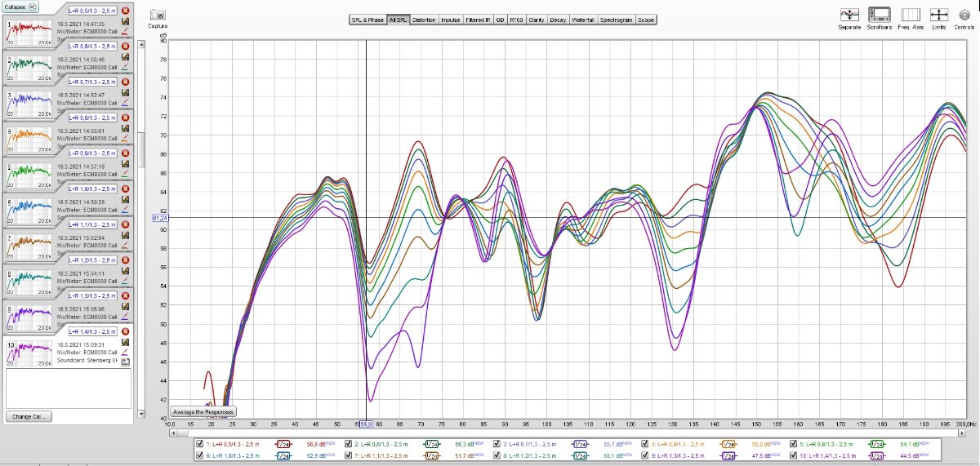The height and width of the screenshot is (466, 980).
Task: Click the Average the Responses button
Action: pos(203,411)
